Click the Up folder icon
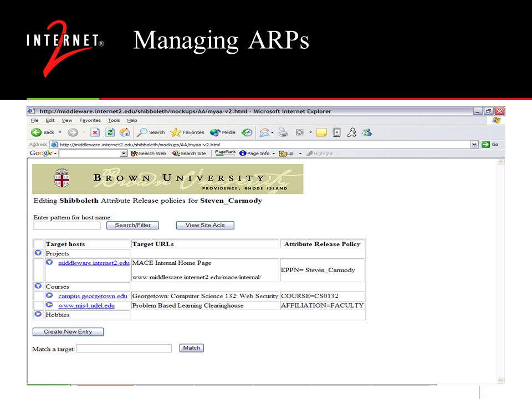532x399 pixels. tap(283, 154)
